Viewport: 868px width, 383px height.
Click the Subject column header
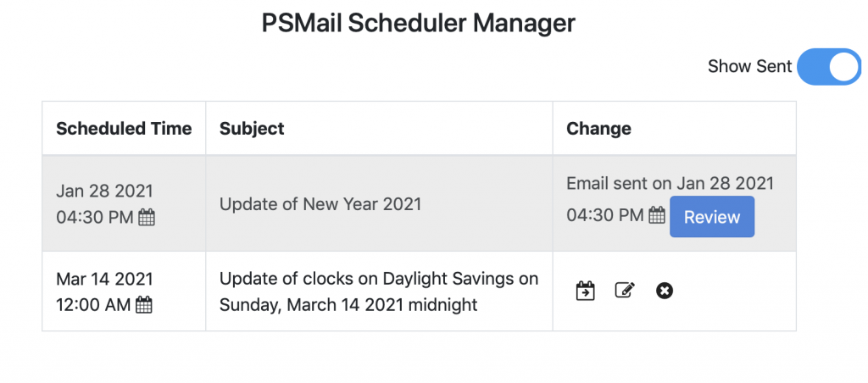coord(252,129)
